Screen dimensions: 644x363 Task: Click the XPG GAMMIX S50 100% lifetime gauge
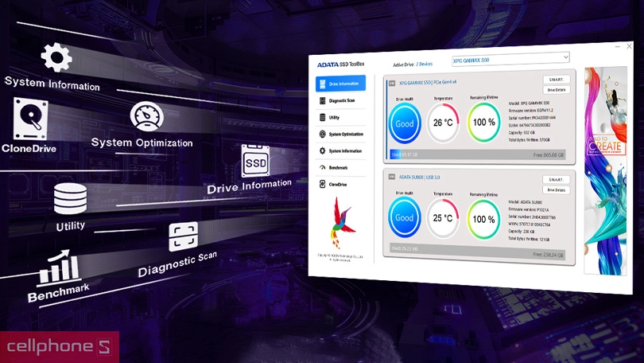point(484,122)
